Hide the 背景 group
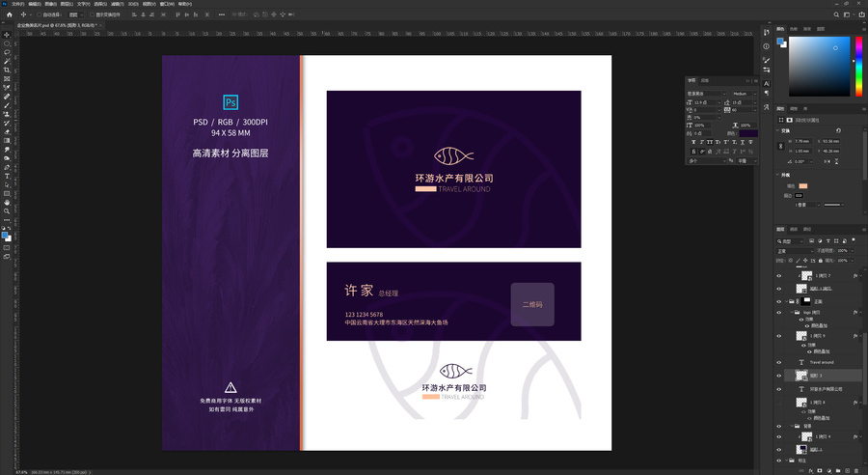The image size is (868, 475). [779, 426]
